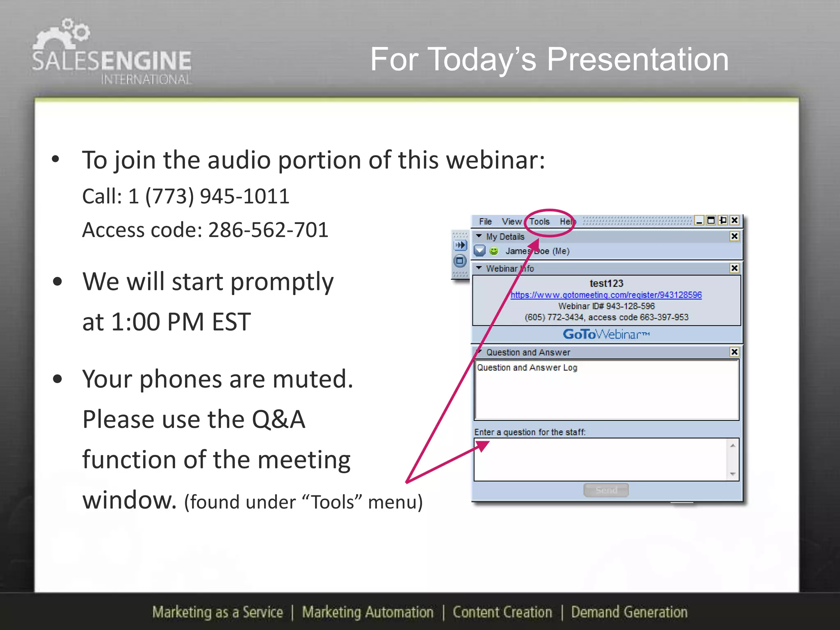840x630 pixels.
Task: Collapse the Webinar Info section
Action: tap(479, 268)
